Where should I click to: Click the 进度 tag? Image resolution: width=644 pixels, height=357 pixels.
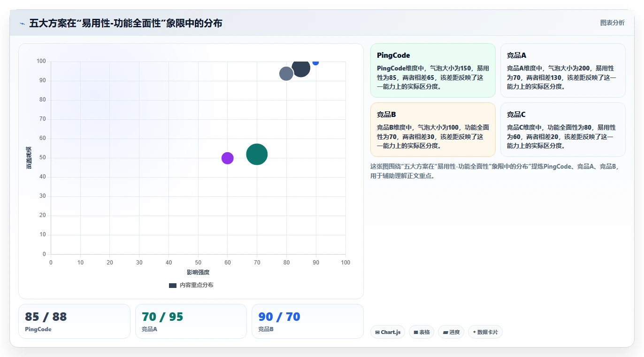[451, 332]
